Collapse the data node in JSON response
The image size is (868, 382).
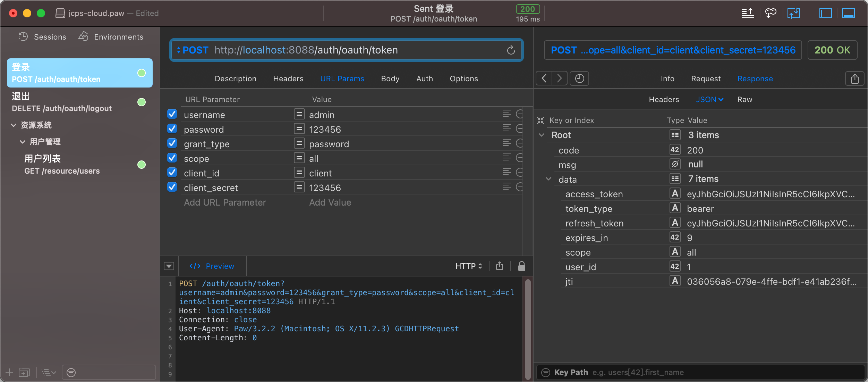(548, 179)
